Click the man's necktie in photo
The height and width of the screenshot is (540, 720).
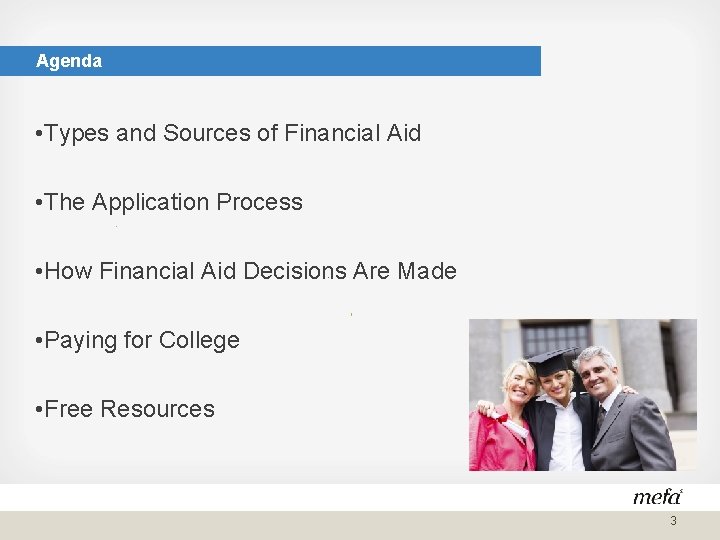601,416
